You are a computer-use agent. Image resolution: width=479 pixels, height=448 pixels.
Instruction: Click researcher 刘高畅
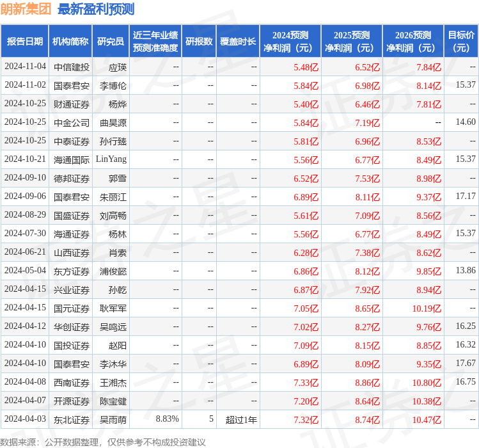coord(113,216)
